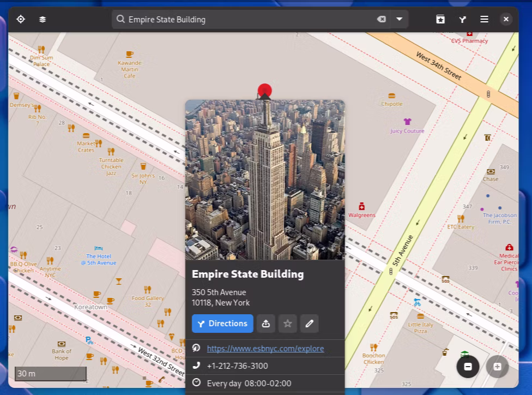Click the Chipotle restaurant marker
The image size is (532, 395).
(x=391, y=96)
